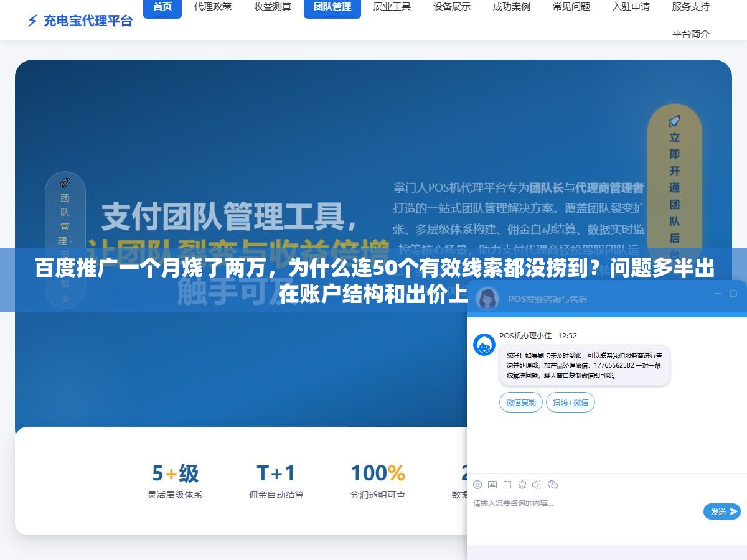
Task: Click the 掌门人POS机代理平台 description paragraph
Action: pyautogui.click(x=519, y=240)
